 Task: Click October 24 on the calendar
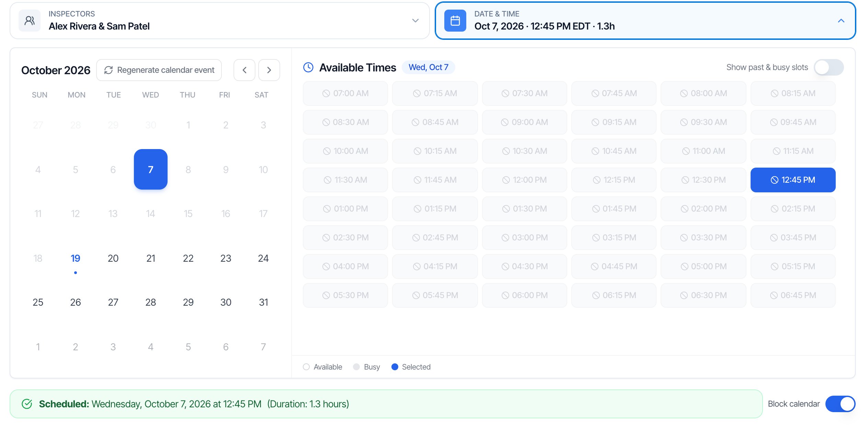tap(263, 258)
